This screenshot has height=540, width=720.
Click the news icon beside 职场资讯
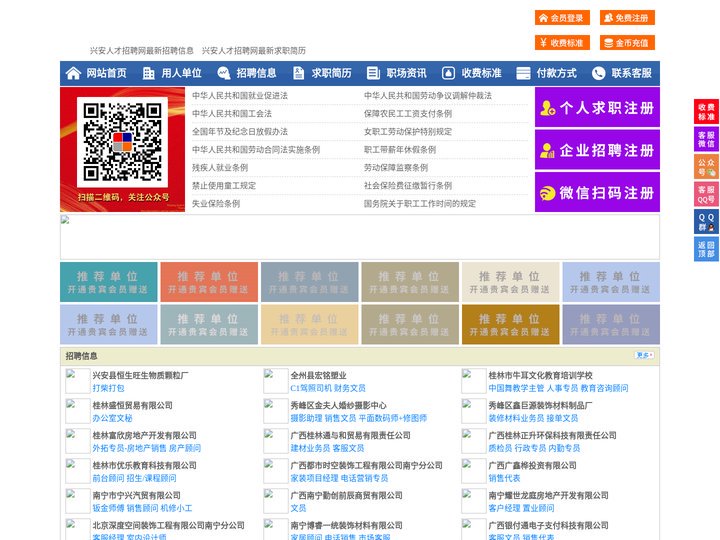click(x=373, y=73)
